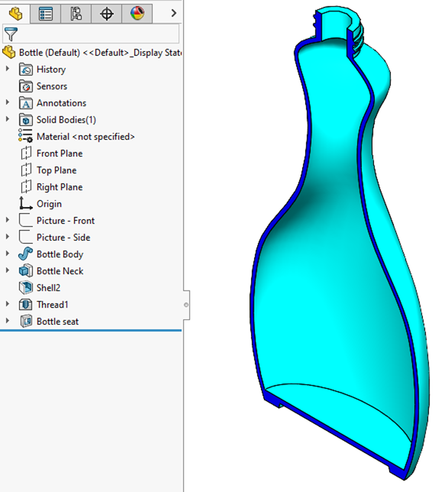Show more manager tabs with the arrow
This screenshot has width=448, height=492.
click(x=174, y=13)
